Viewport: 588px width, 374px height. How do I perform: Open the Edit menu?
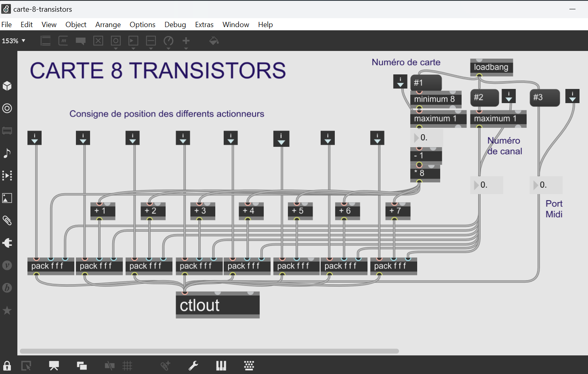click(x=27, y=24)
